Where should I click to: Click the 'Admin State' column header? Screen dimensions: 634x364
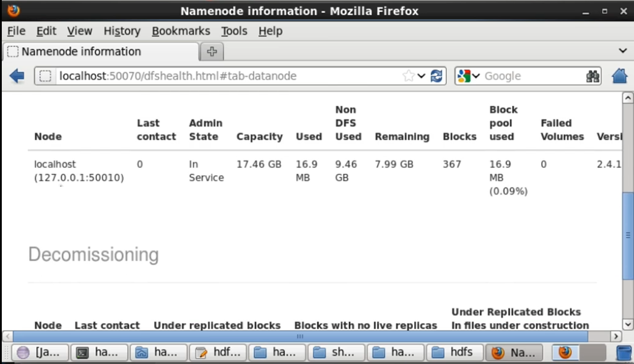[206, 130]
